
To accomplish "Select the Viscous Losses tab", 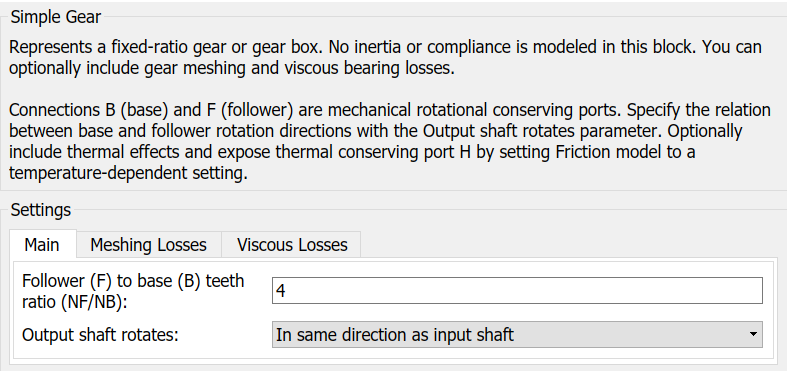I will tap(292, 245).
